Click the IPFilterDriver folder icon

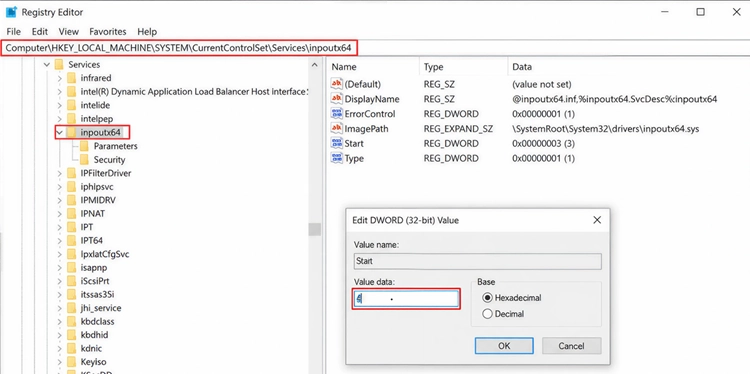pos(71,173)
